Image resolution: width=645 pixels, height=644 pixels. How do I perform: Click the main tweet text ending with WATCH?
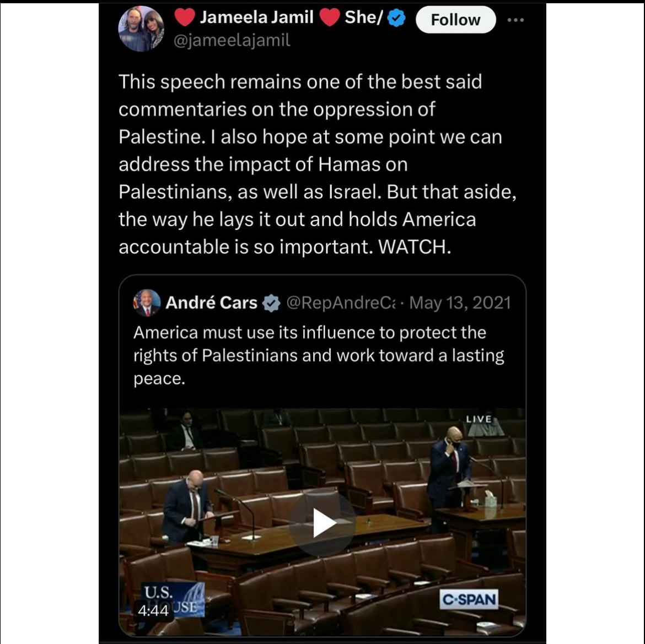point(318,164)
